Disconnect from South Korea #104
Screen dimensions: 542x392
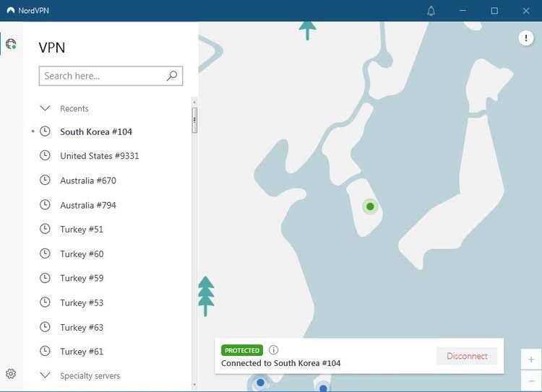pos(467,356)
